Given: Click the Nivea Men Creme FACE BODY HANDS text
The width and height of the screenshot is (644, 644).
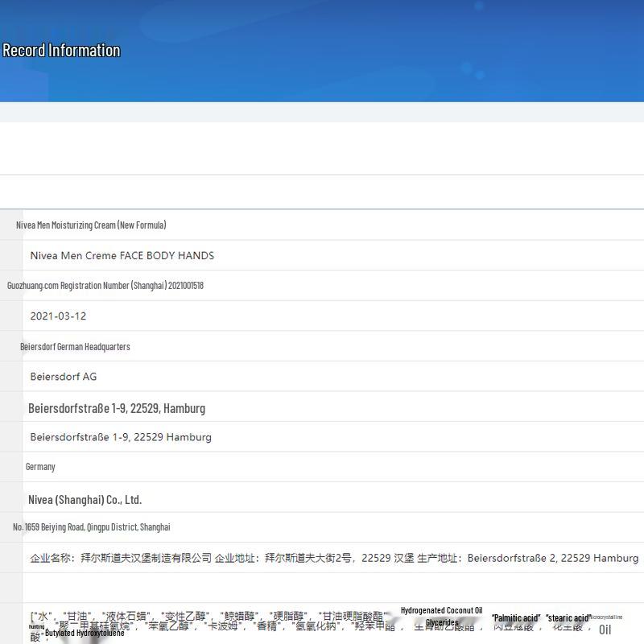Looking at the screenshot, I should point(122,255).
